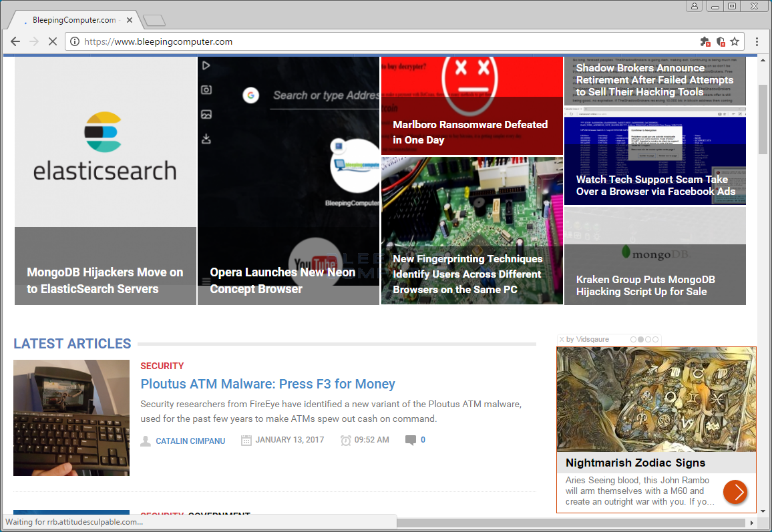772x532 pixels.
Task: Click the vertical scrollbar down arrow
Action: pos(763,512)
